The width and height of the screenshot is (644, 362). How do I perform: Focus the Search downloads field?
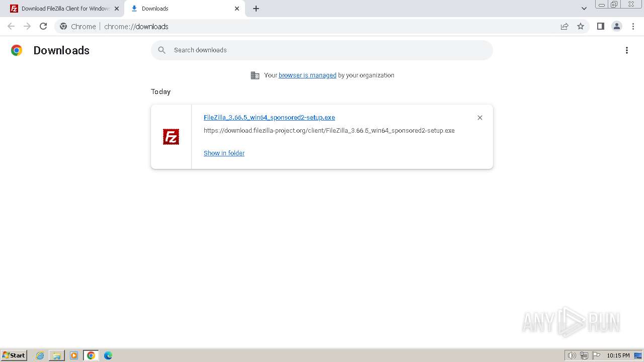coord(322,50)
